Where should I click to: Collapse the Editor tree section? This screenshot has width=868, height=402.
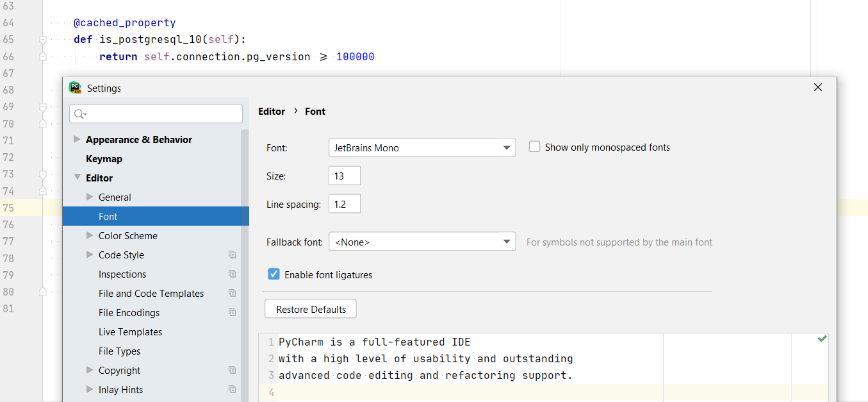tap(77, 178)
